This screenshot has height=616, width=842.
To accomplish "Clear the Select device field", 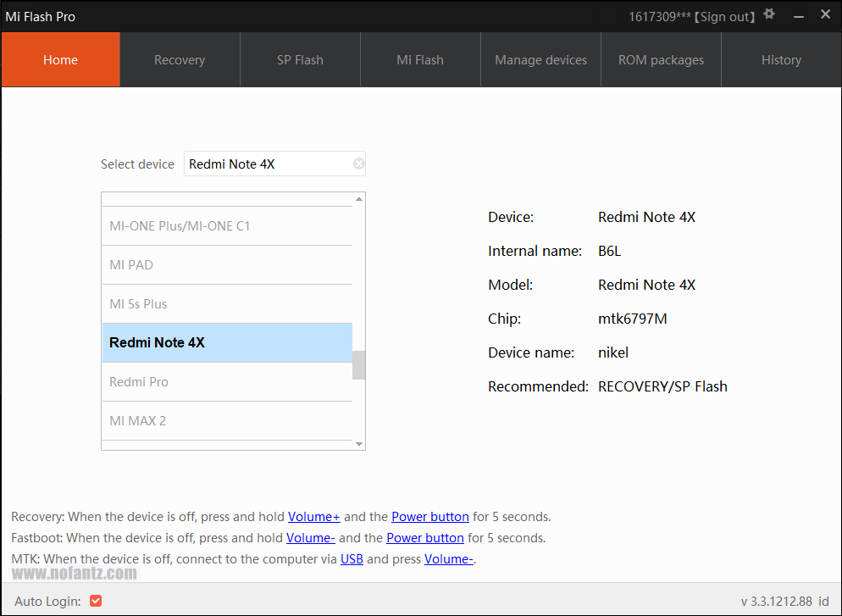I will (x=358, y=164).
